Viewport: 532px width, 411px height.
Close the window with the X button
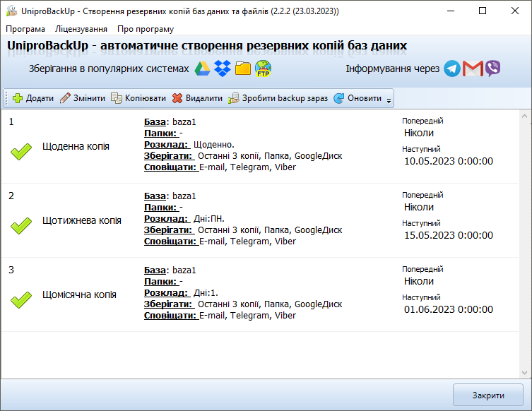515,11
